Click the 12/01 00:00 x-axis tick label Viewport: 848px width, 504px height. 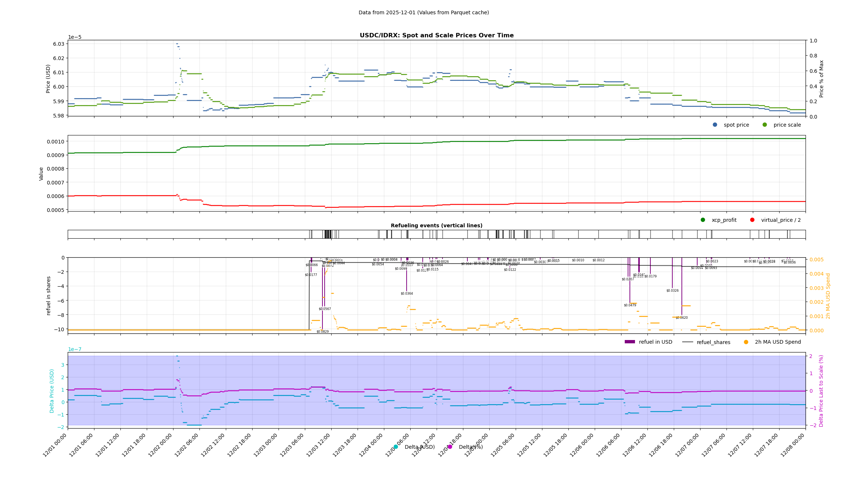55,445
